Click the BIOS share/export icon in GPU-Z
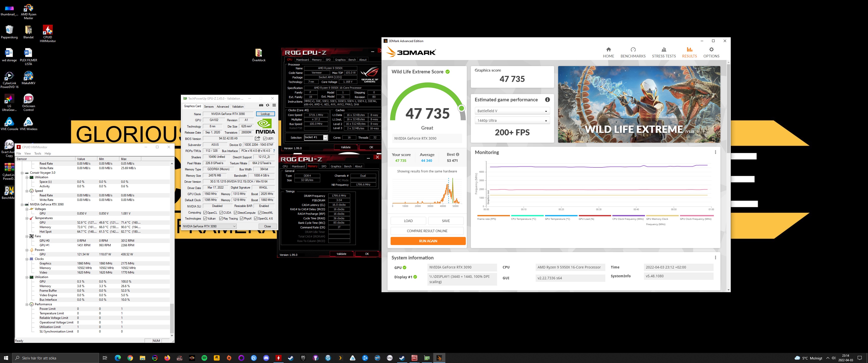Screen dimensions: 868x363 coord(257,138)
